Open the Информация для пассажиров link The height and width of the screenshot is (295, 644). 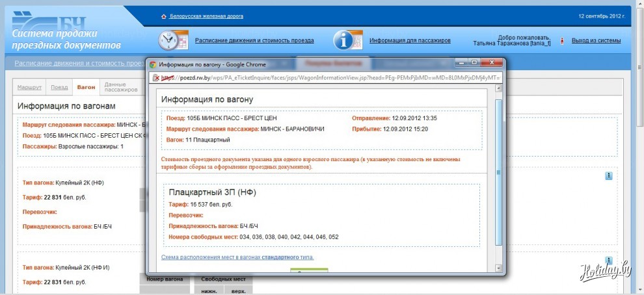pyautogui.click(x=410, y=40)
